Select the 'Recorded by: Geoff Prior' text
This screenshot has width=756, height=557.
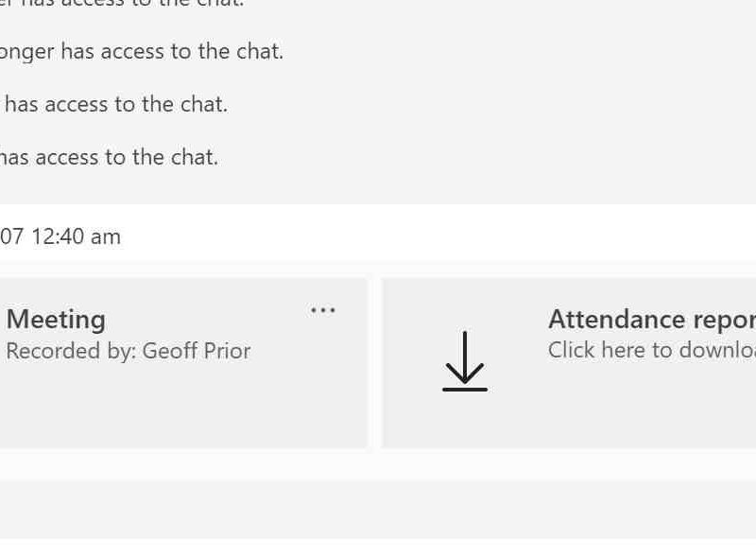coord(129,351)
